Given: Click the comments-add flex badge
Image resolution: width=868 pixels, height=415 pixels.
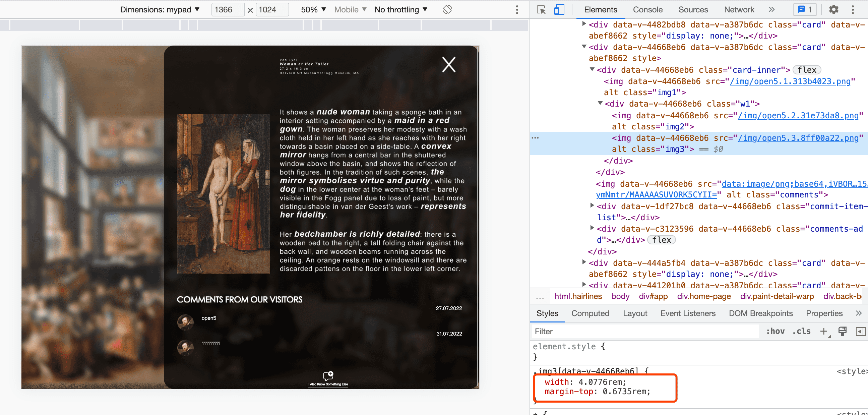Looking at the screenshot, I should (662, 240).
